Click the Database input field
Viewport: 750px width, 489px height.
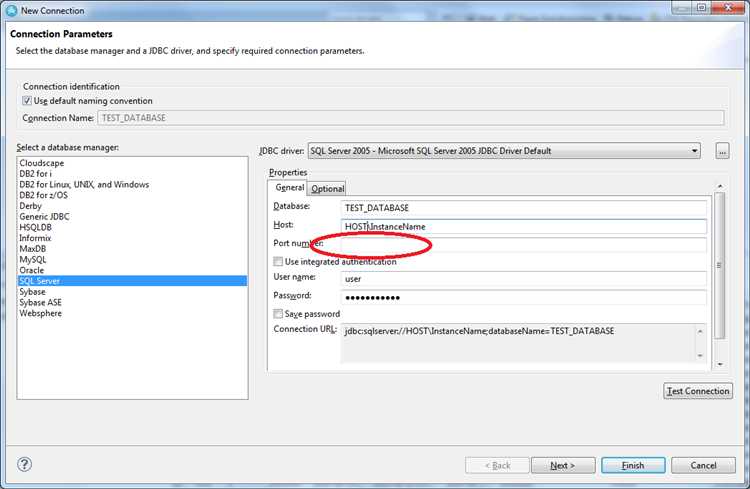(x=524, y=208)
